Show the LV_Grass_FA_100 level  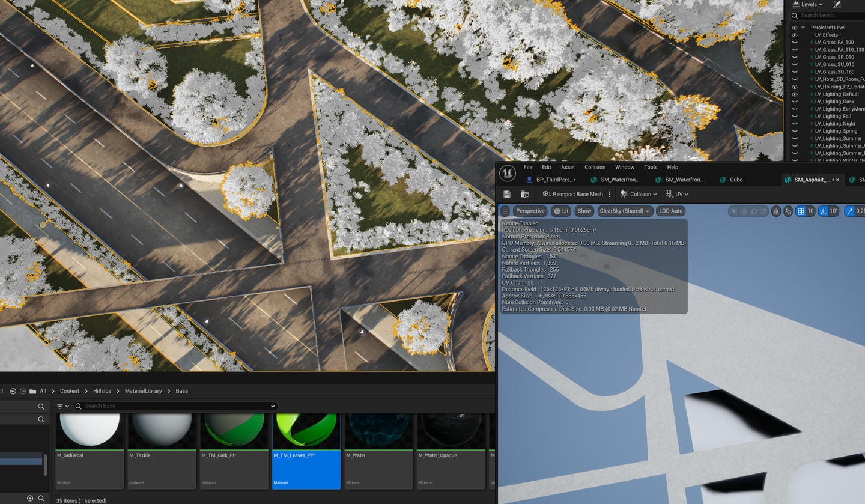[x=795, y=43]
